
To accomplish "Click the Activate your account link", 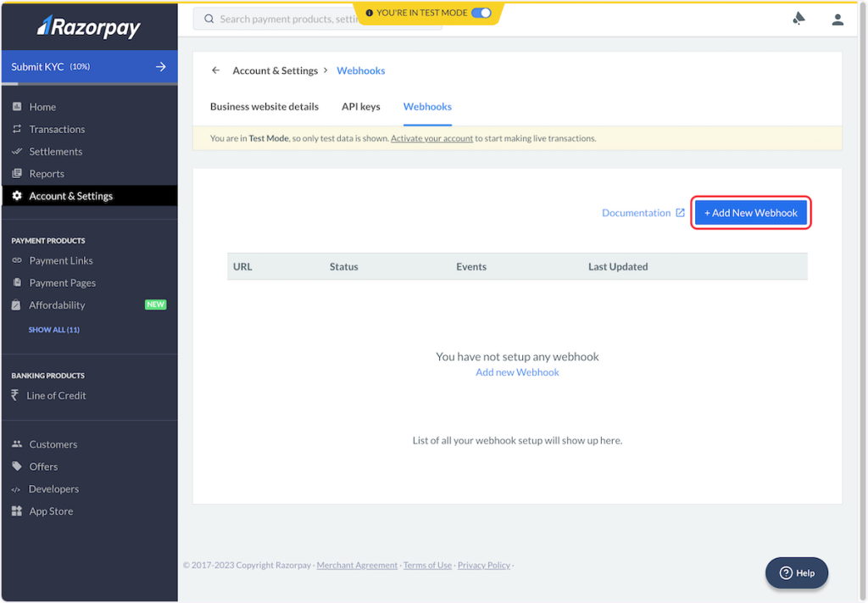I will pos(431,138).
